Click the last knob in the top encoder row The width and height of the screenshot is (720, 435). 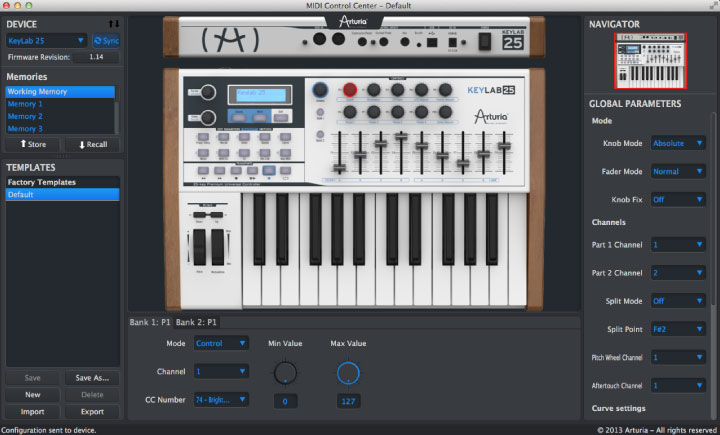tap(445, 90)
